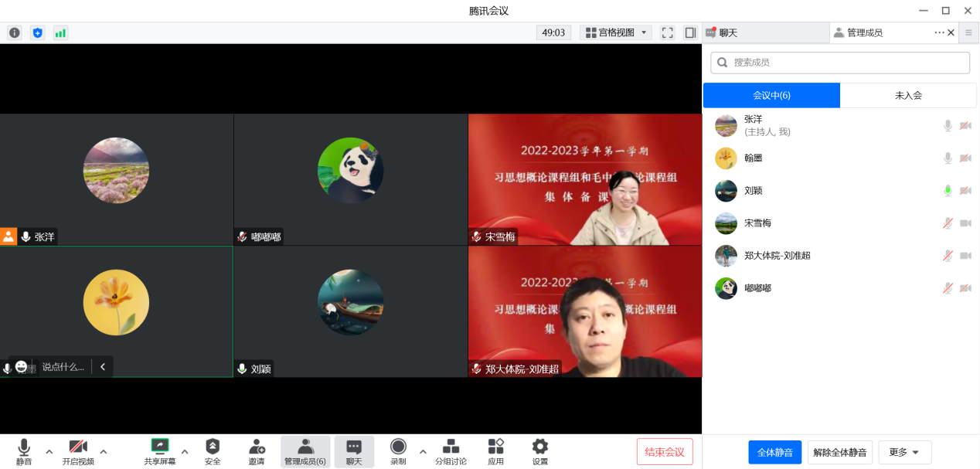Click the meeting timer 49:03
980x469 pixels.
pos(553,32)
